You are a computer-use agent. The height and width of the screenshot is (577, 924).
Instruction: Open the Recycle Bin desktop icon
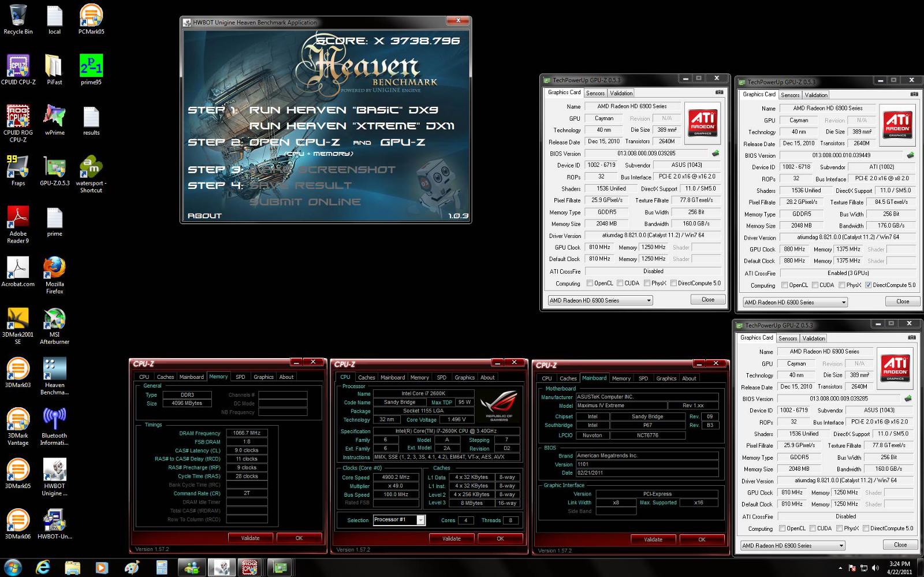click(18, 19)
